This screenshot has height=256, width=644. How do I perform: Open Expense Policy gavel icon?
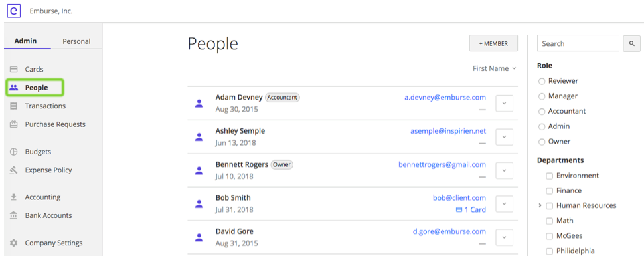tap(13, 170)
